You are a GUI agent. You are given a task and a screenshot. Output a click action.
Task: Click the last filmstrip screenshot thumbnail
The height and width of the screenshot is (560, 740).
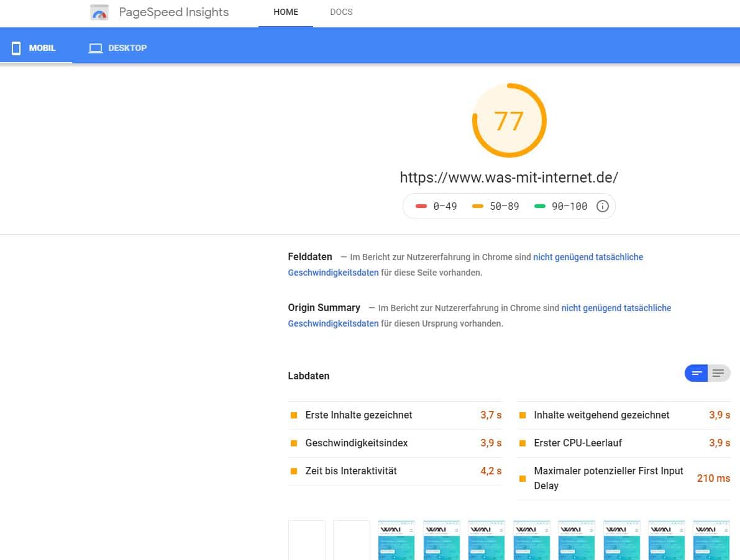pyautogui.click(x=711, y=540)
